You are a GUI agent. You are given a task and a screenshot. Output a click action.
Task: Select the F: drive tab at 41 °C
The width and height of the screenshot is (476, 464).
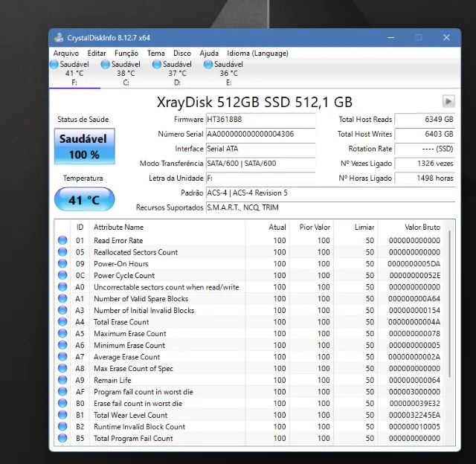pos(74,73)
